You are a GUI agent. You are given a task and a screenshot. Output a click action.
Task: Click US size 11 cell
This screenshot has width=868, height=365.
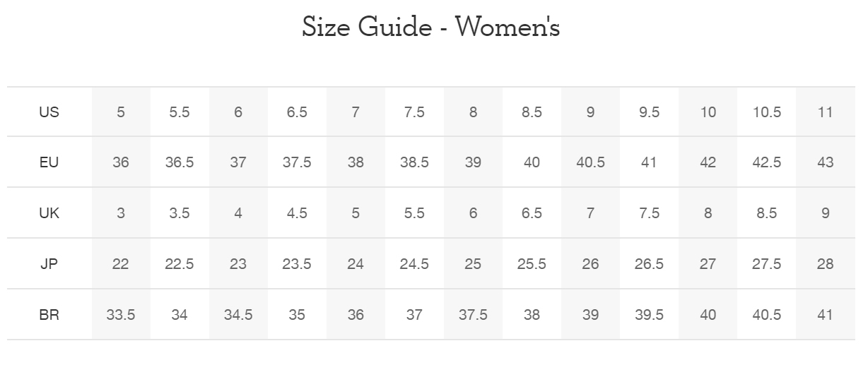tap(825, 112)
